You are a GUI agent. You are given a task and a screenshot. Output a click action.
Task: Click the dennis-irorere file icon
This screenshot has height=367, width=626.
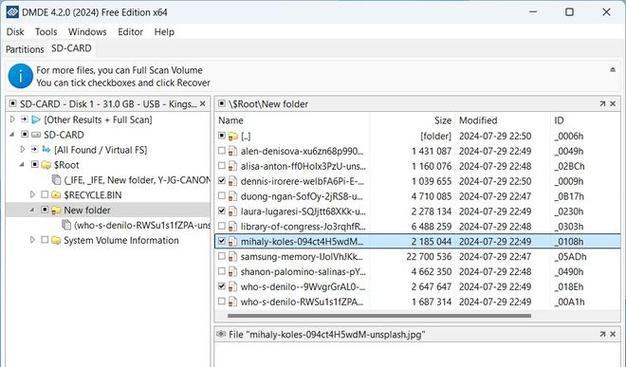pyautogui.click(x=232, y=181)
